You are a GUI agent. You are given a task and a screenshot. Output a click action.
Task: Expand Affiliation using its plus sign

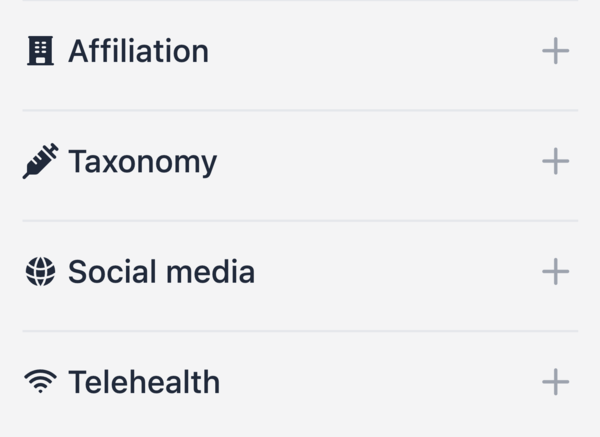tap(556, 51)
